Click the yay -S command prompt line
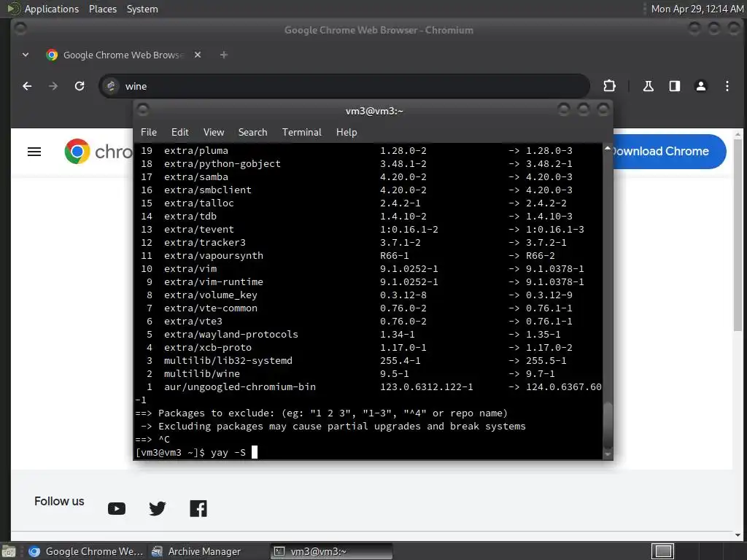Image resolution: width=747 pixels, height=560 pixels. pyautogui.click(x=196, y=452)
